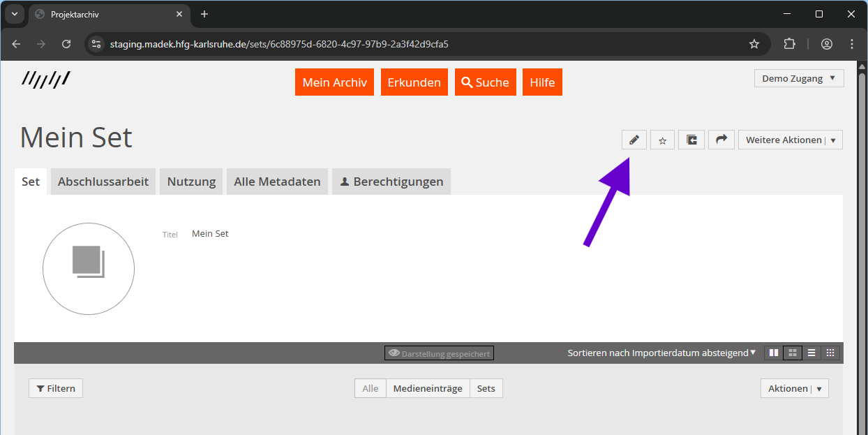Mark the set as favorite with the star icon

tap(661, 139)
